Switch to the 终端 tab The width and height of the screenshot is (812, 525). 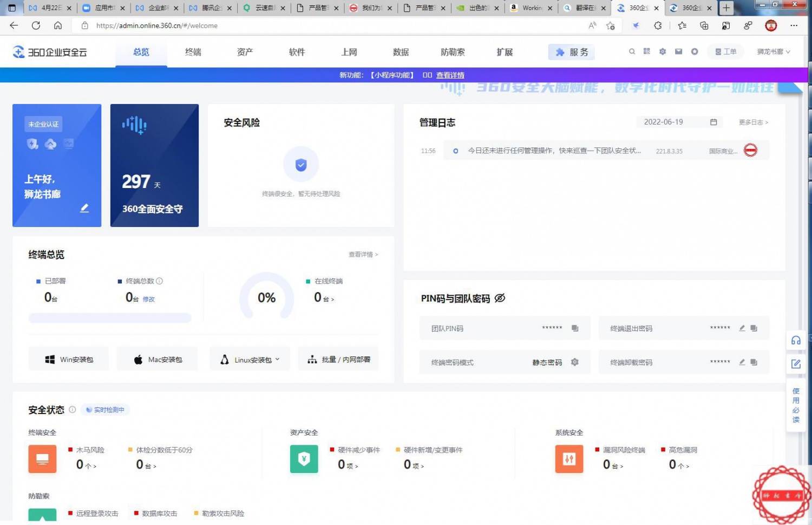pos(193,52)
